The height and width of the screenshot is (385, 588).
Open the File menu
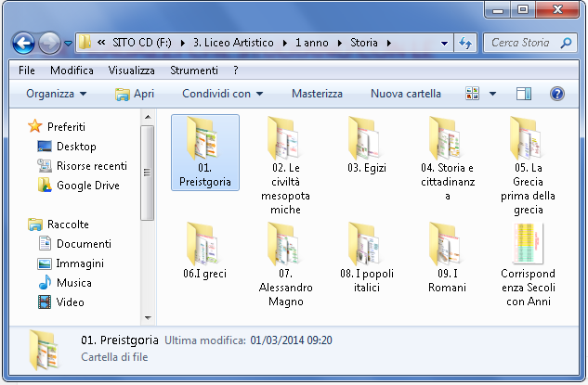(27, 70)
